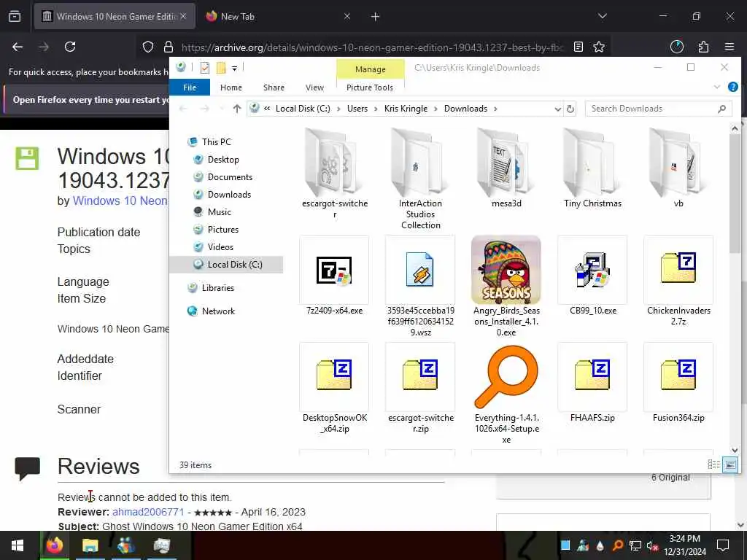This screenshot has width=747, height=560.
Task: Open the InterAction Studios Collection folder
Action: point(420,163)
